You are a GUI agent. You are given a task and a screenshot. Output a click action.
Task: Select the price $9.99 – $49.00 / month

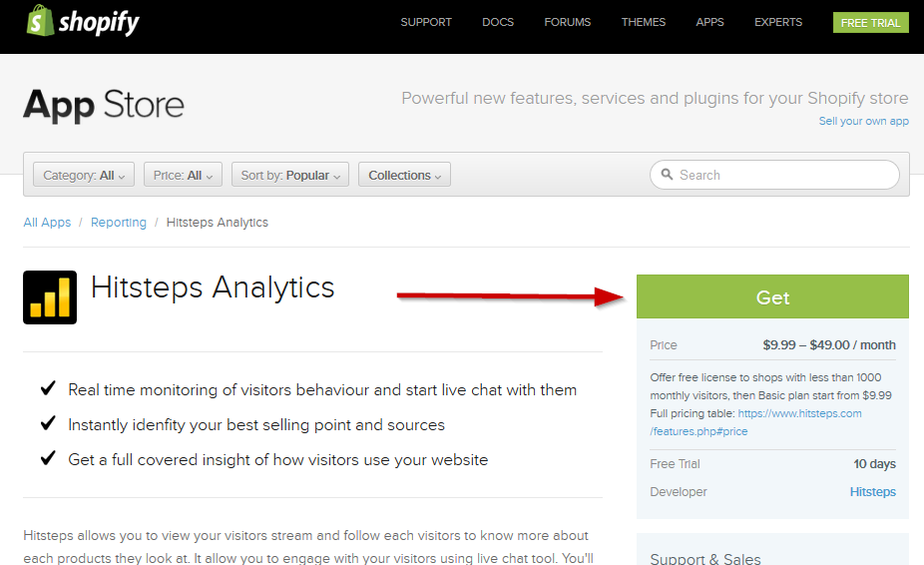coord(829,345)
